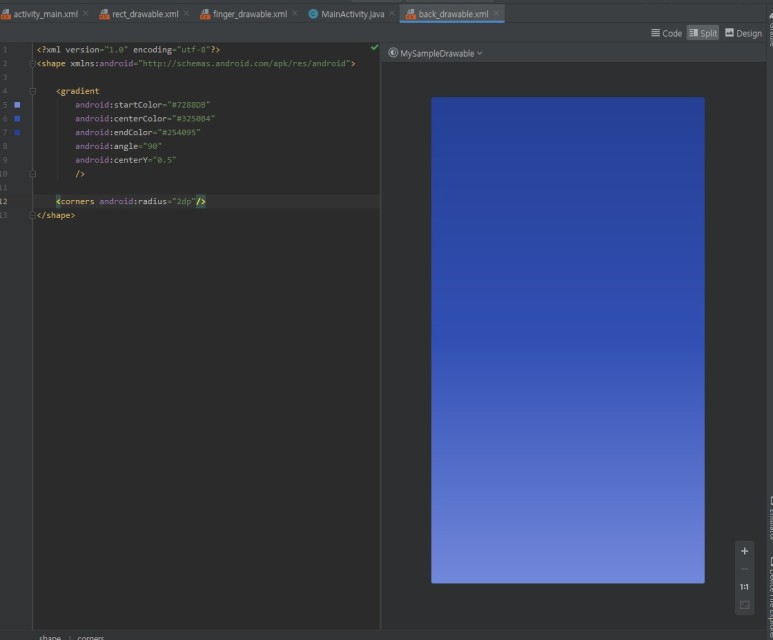The image size is (773, 640).
Task: Click the startColor gutter color swatch
Action: [x=17, y=105]
